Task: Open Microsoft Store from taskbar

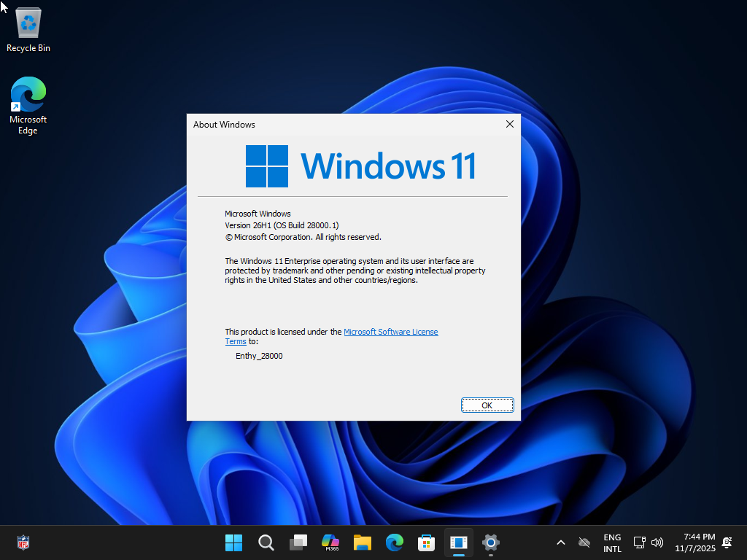Action: (426, 542)
